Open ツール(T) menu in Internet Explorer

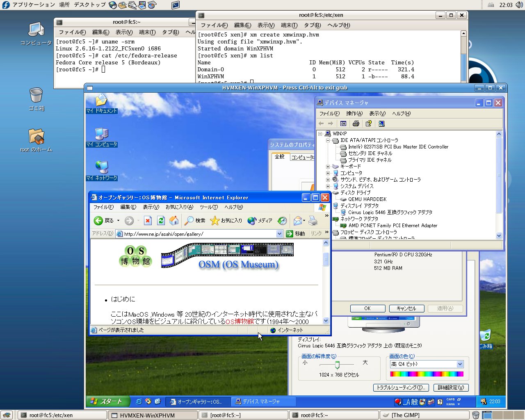click(x=209, y=207)
